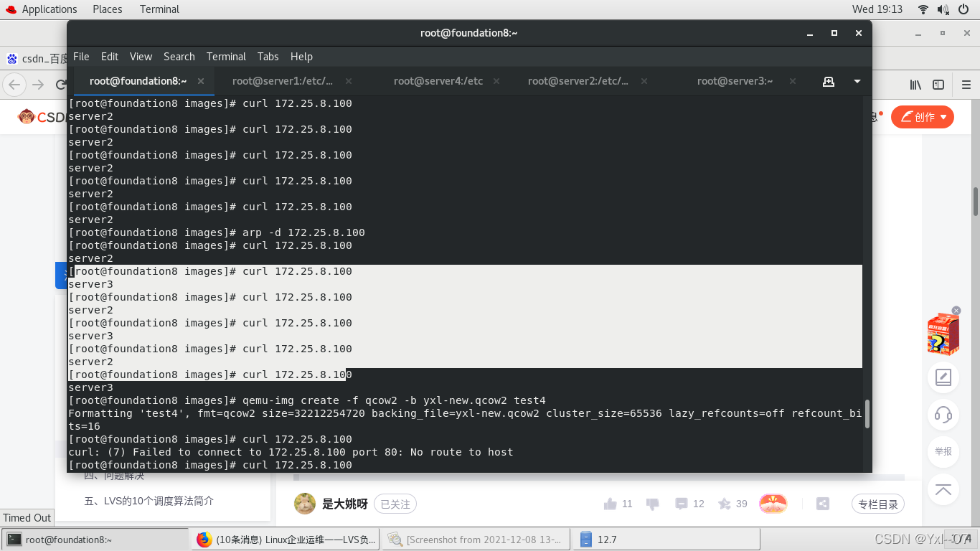Click the Wi-Fi network status icon
The width and height of the screenshot is (980, 551).
pos(923,9)
